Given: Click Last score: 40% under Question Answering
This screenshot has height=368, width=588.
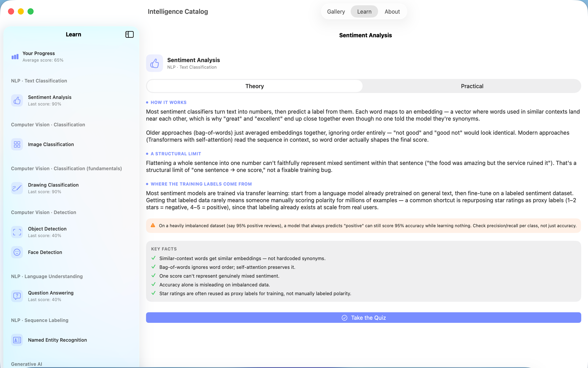Looking at the screenshot, I should tap(45, 299).
